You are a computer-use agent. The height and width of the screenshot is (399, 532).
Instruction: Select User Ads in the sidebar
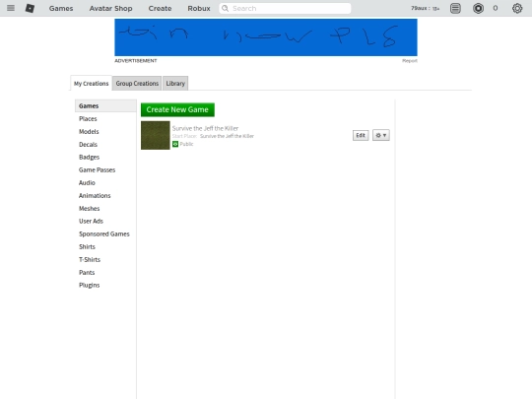(91, 222)
